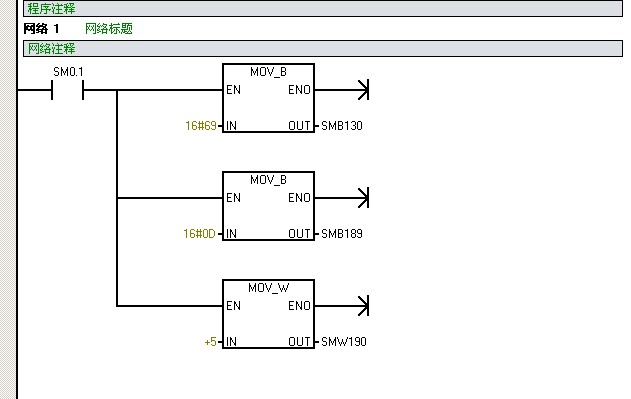Click the 16#0D input operand

coord(200,234)
